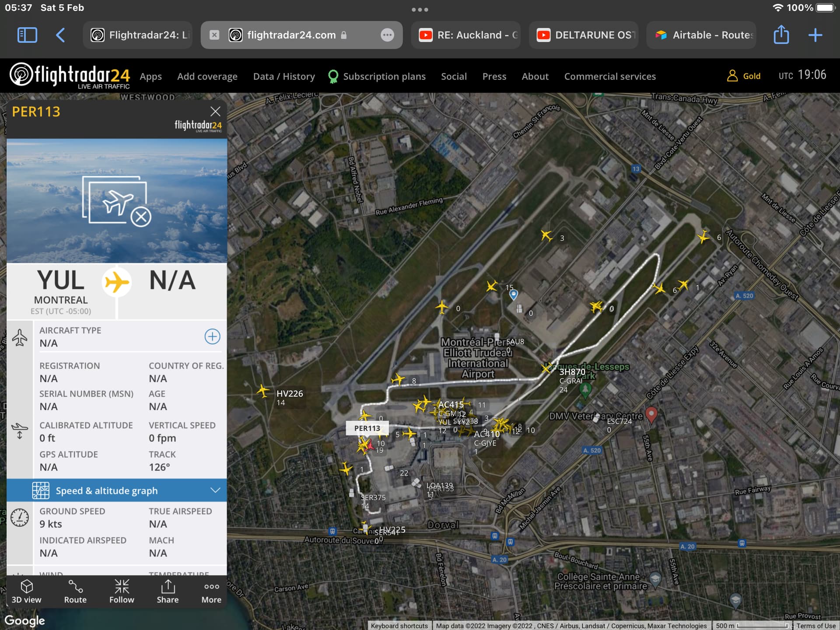Screen dimensions: 840x630
Task: Open the 3D view of flight
Action: 26,591
